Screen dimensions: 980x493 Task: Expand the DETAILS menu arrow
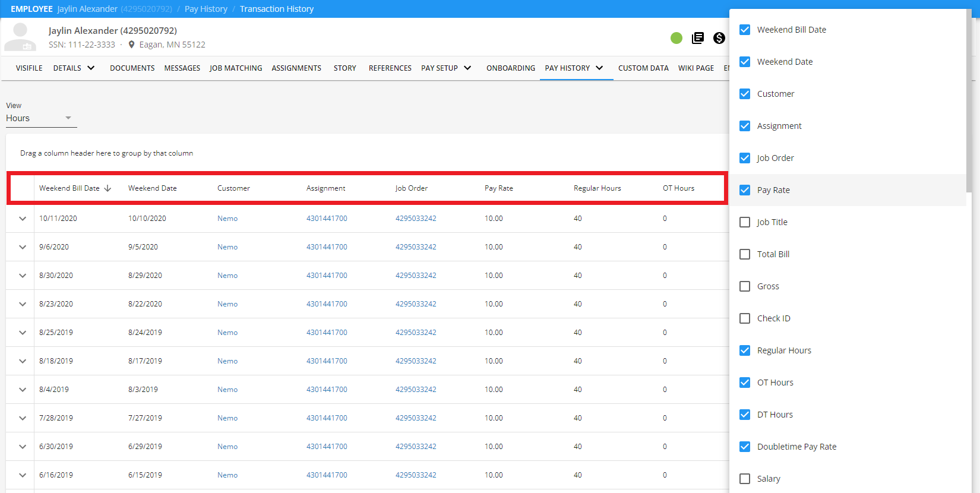coord(91,68)
